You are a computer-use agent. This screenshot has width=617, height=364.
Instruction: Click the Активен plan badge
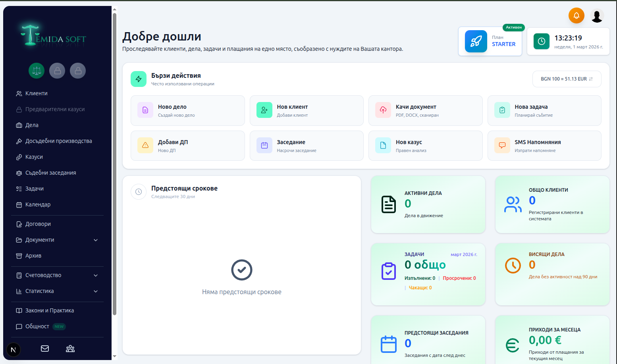click(x=514, y=27)
